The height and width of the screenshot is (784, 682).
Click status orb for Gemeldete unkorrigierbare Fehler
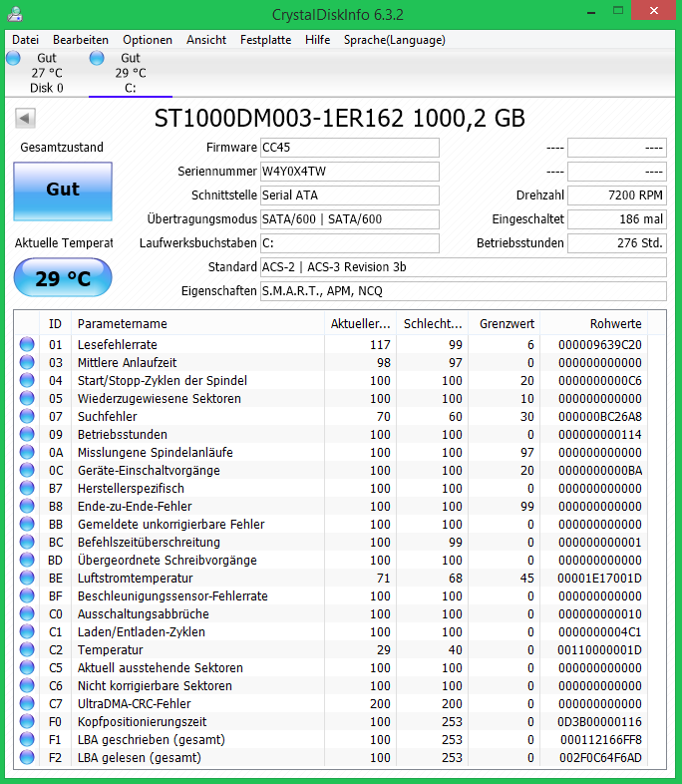(27, 524)
